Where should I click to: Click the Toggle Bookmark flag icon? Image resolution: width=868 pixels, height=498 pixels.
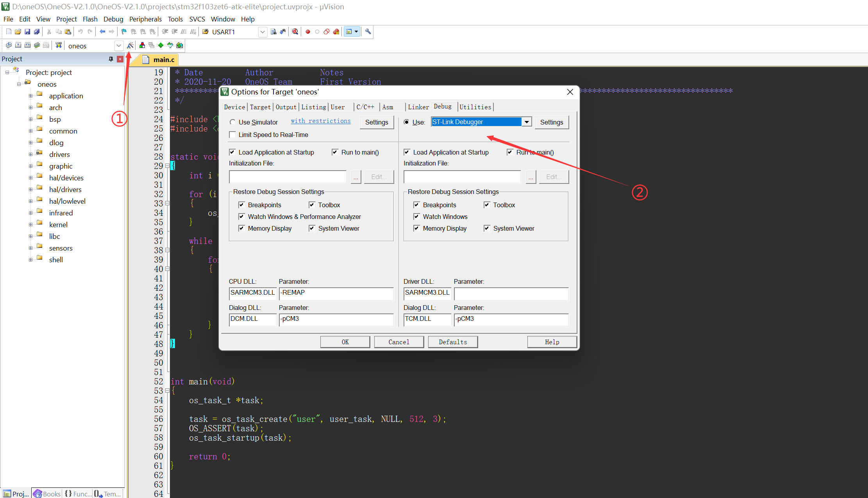pyautogui.click(x=124, y=32)
